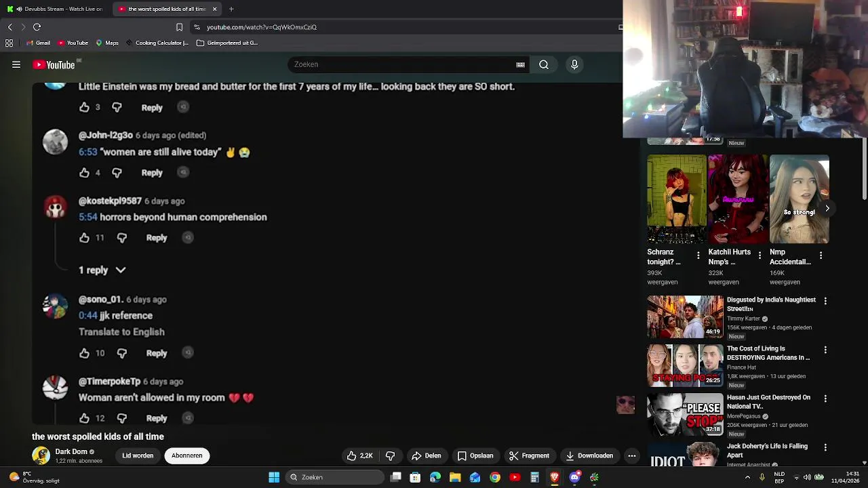
Task: Dislike @sono_01's comment
Action: (x=121, y=353)
